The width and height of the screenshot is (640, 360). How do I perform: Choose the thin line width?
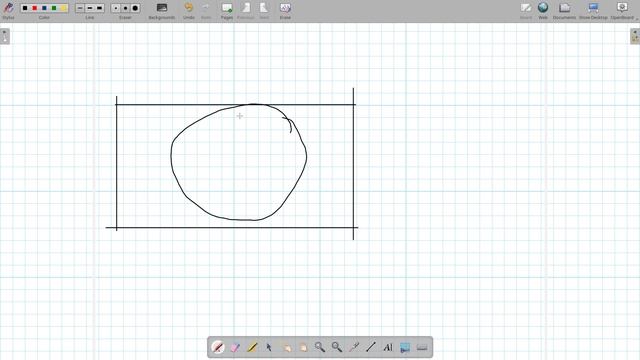(x=80, y=8)
